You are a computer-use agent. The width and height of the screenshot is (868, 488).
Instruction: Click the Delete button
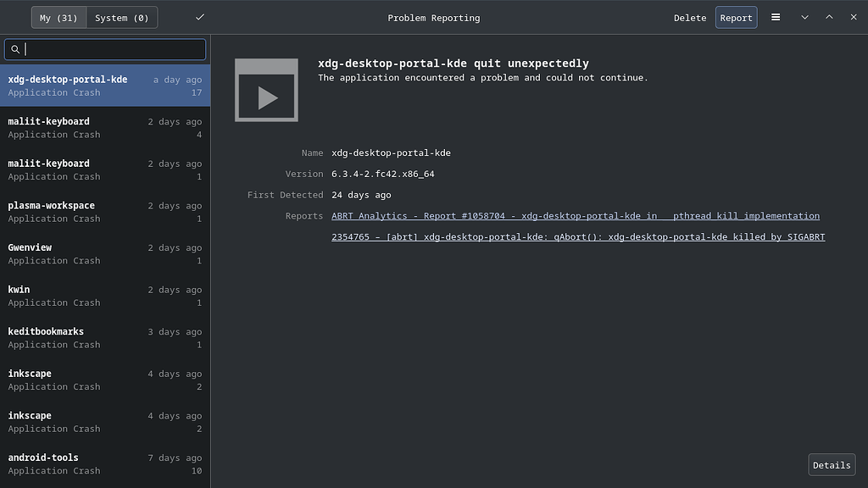pos(689,17)
